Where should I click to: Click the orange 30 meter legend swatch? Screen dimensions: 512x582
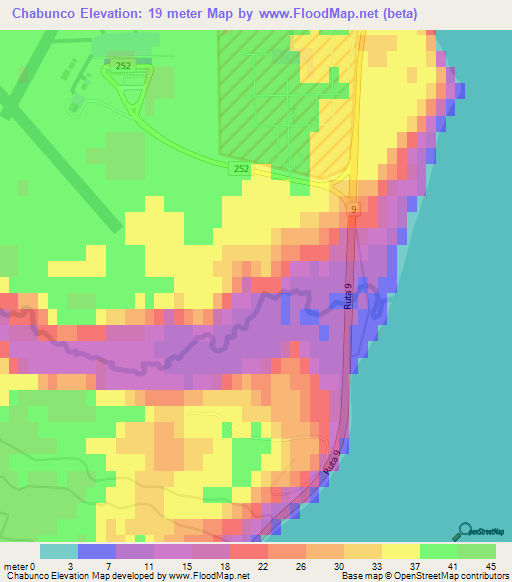point(325,552)
